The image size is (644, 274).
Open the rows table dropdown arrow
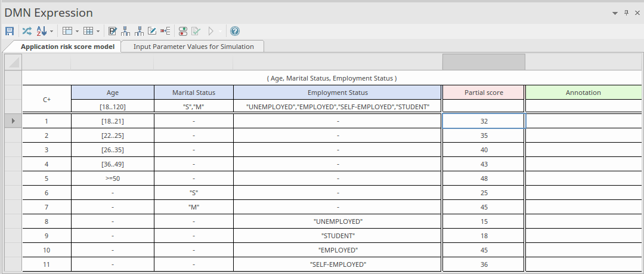pyautogui.click(x=98, y=31)
